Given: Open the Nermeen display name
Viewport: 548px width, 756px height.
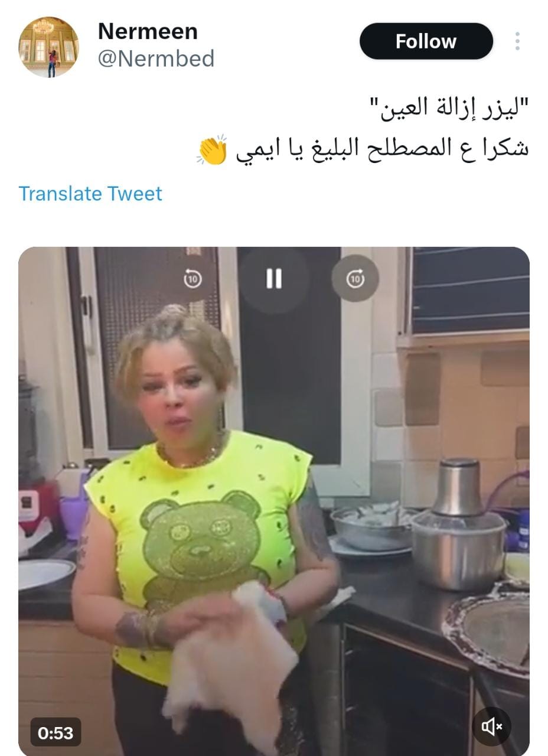Looking at the screenshot, I should tap(148, 31).
